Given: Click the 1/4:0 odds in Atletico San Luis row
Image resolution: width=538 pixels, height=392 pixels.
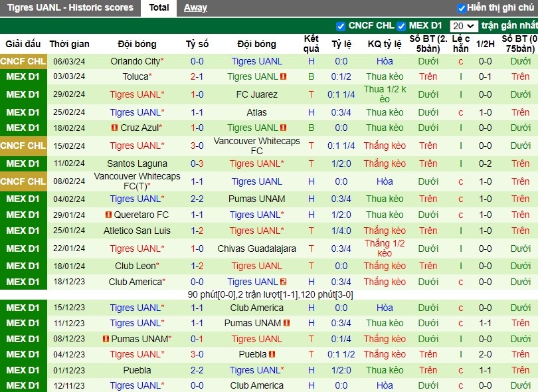Looking at the screenshot, I should (341, 231).
